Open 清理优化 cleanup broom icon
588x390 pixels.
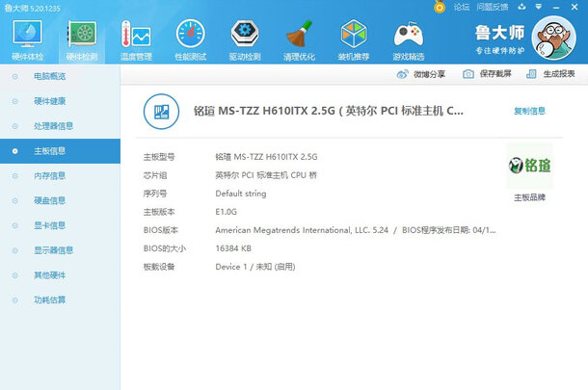[x=299, y=39]
